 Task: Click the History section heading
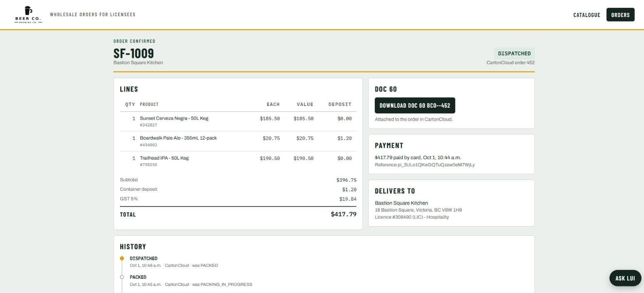[x=133, y=246]
